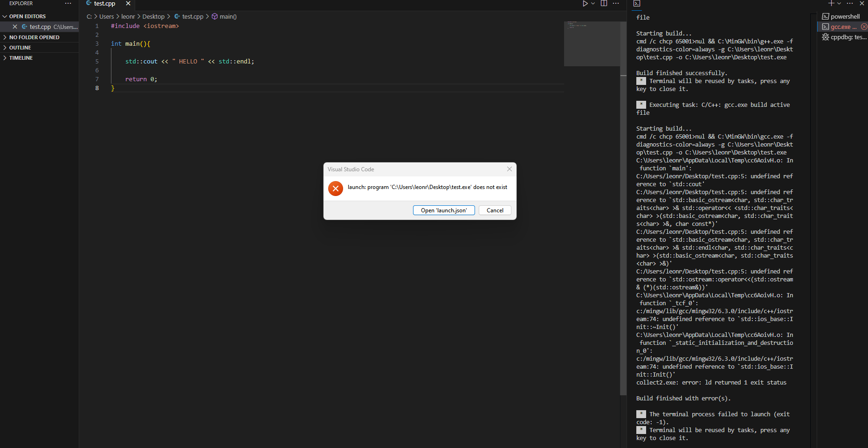The image size is (868, 448).
Task: Expand the OUTLINE section
Action: (x=19, y=47)
